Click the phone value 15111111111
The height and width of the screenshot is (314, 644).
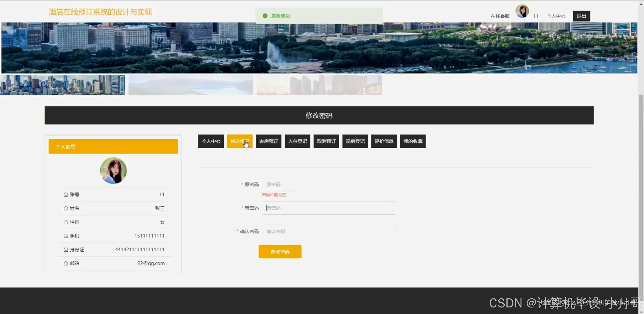pos(149,236)
